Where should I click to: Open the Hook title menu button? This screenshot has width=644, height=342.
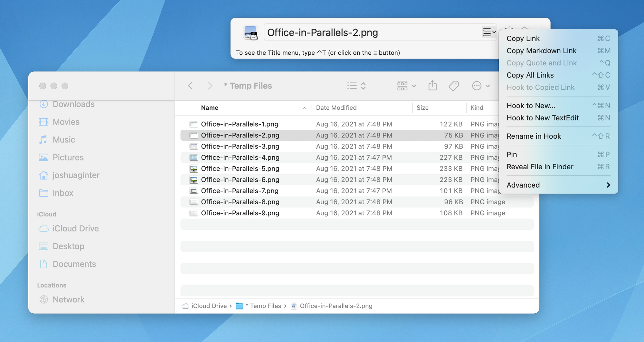[x=489, y=32]
